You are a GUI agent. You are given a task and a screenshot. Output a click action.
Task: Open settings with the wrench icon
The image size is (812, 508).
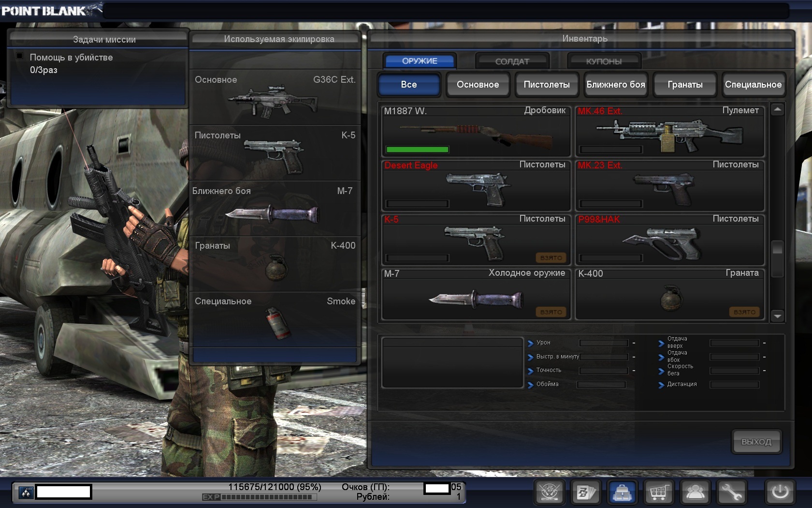coord(732,493)
